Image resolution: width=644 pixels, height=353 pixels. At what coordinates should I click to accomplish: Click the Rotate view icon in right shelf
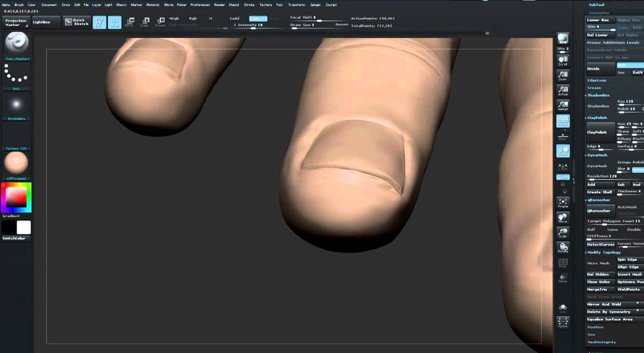[x=563, y=248]
